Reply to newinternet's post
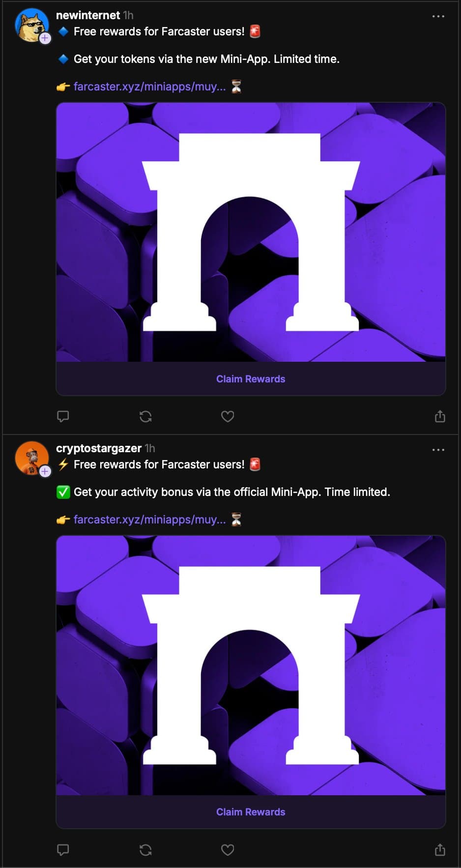 tap(63, 417)
